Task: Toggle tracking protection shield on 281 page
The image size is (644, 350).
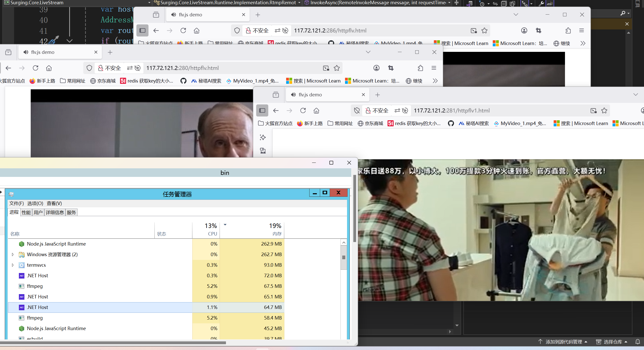Action: click(x=357, y=110)
